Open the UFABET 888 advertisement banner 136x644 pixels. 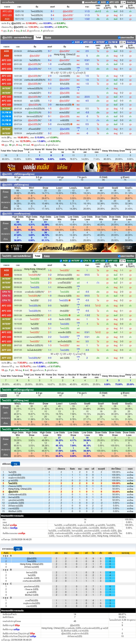pyautogui.click(x=68, y=247)
